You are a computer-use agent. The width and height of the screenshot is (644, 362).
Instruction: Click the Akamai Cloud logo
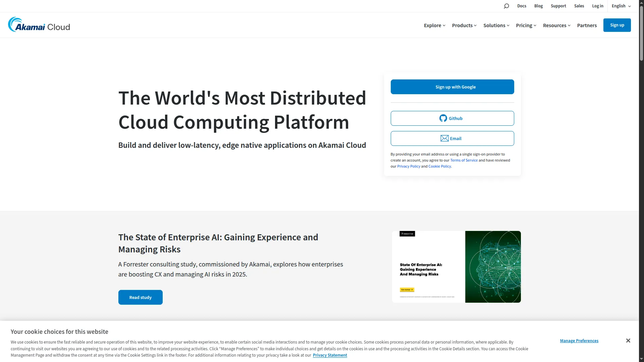(x=39, y=25)
